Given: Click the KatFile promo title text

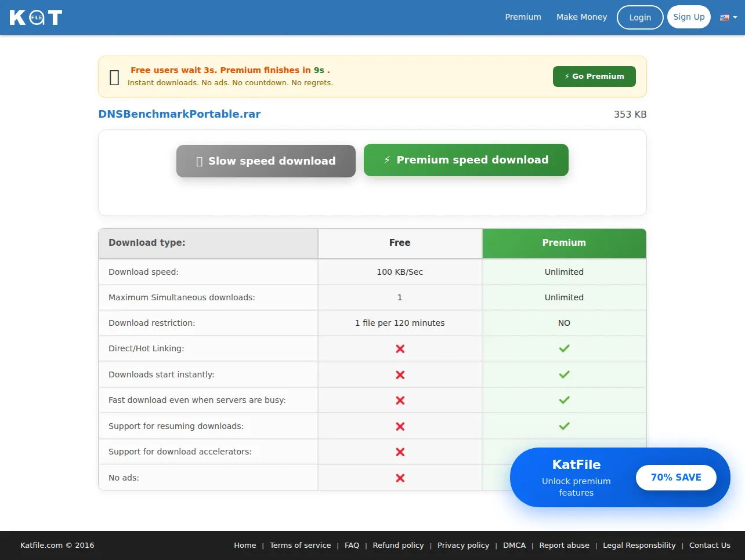Looking at the screenshot, I should (576, 464).
